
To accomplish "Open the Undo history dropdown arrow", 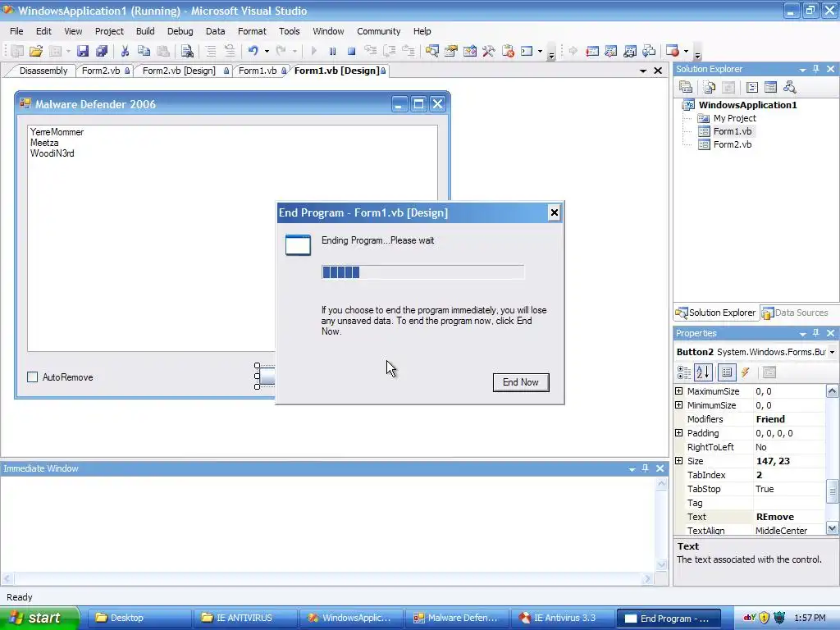I will click(267, 52).
